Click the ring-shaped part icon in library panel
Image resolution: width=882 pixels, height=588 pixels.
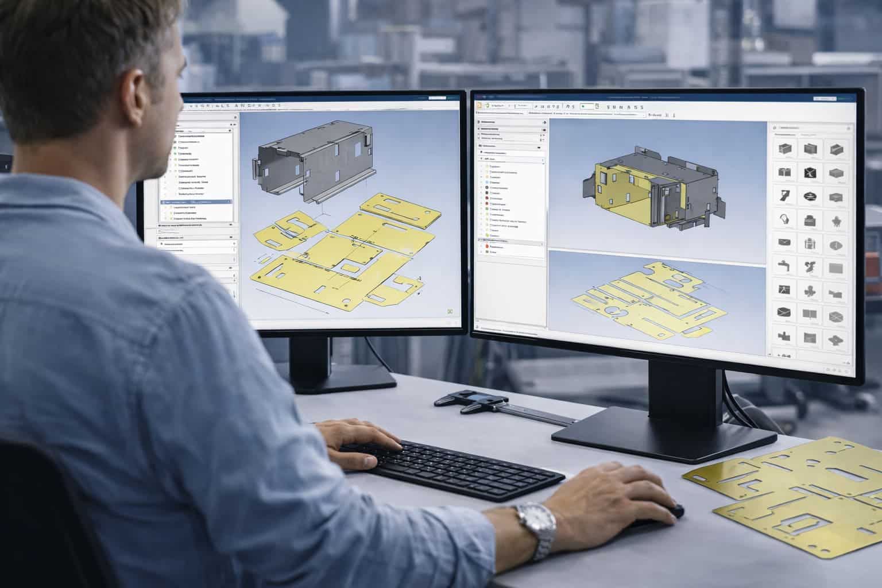[x=785, y=219]
